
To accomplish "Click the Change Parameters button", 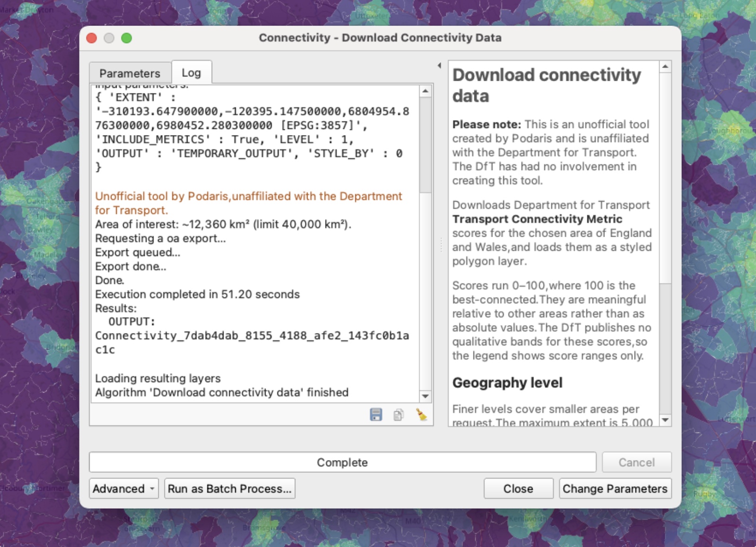I will click(x=615, y=488).
